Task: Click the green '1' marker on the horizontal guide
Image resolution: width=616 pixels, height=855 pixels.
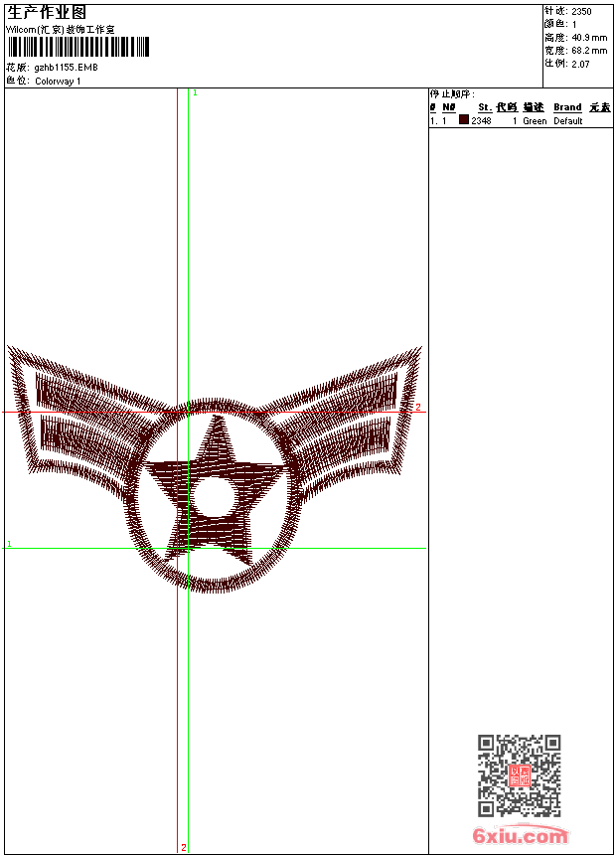Action: [9, 544]
